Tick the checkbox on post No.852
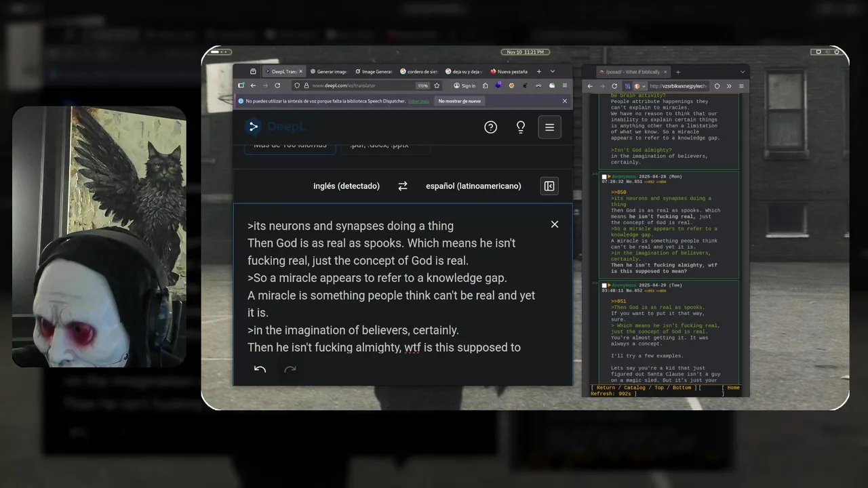868x488 pixels. [604, 285]
